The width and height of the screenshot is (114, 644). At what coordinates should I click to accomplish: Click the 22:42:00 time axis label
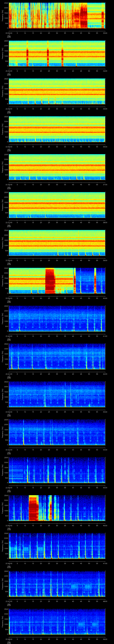(9, 412)
